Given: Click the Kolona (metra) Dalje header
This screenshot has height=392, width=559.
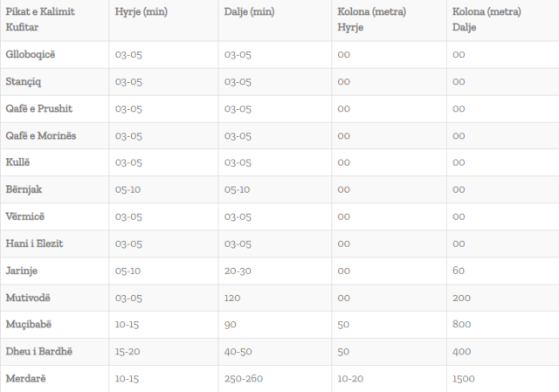Looking at the screenshot, I should point(487,18).
